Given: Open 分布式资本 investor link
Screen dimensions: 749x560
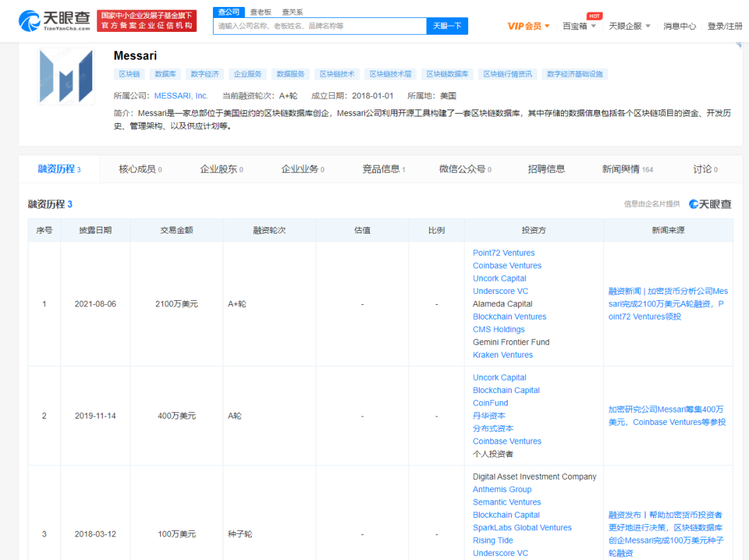Looking at the screenshot, I should click(x=493, y=429).
